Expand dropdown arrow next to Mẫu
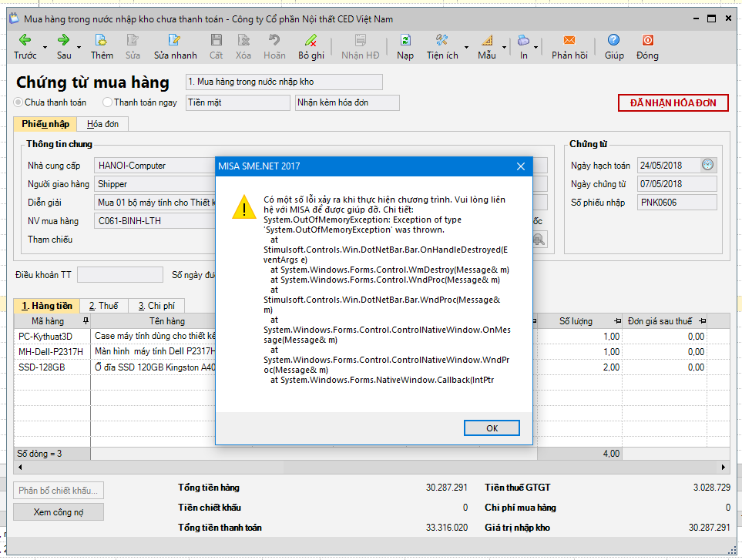Image resolution: width=742 pixels, height=560 pixels. (x=504, y=47)
